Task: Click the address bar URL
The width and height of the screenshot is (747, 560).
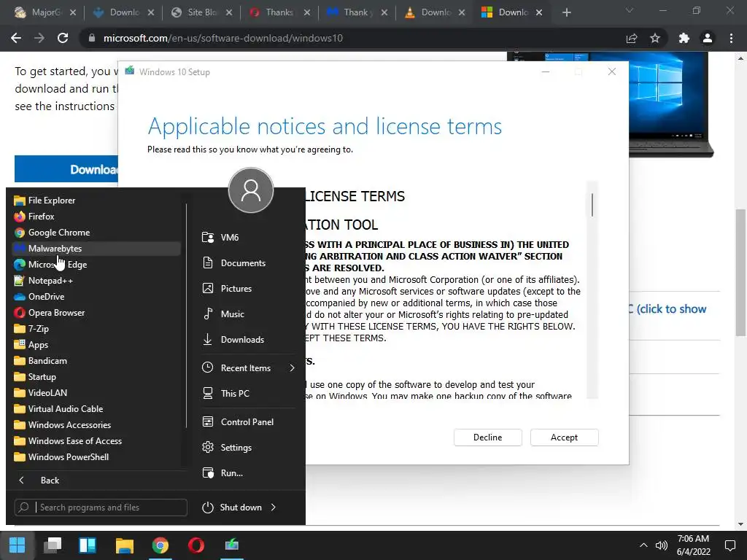Action: click(223, 38)
